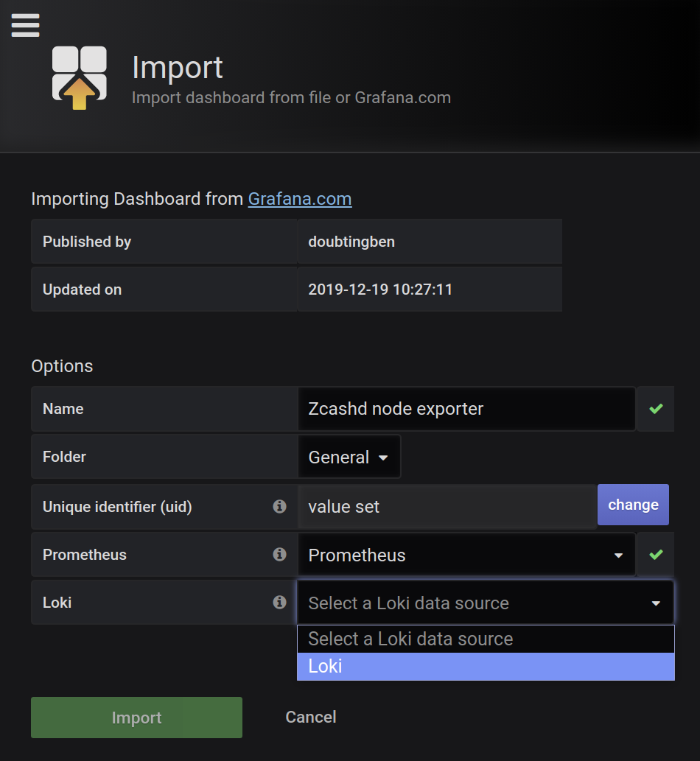Screen dimensions: 700x761
Task: Click the Import dashboard logo icon
Action: [80, 77]
